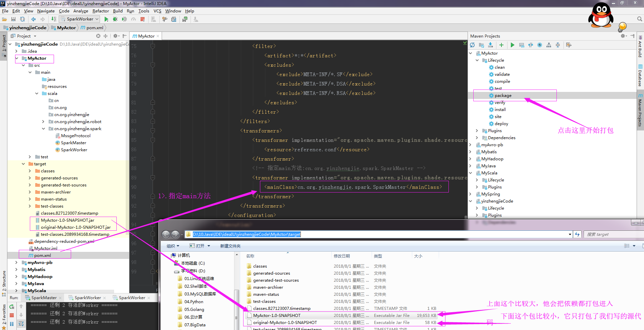
Task: Open the Project view selector dropdown
Action: coord(23,36)
